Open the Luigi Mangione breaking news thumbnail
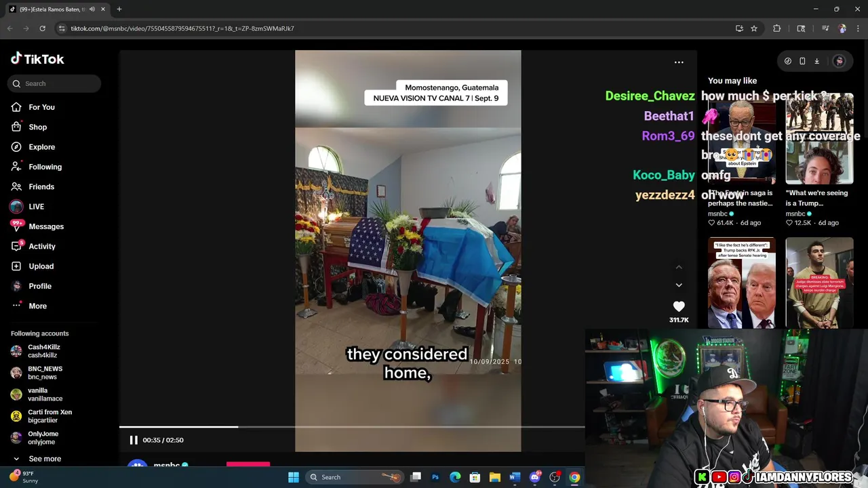The image size is (868, 488). pos(819,283)
